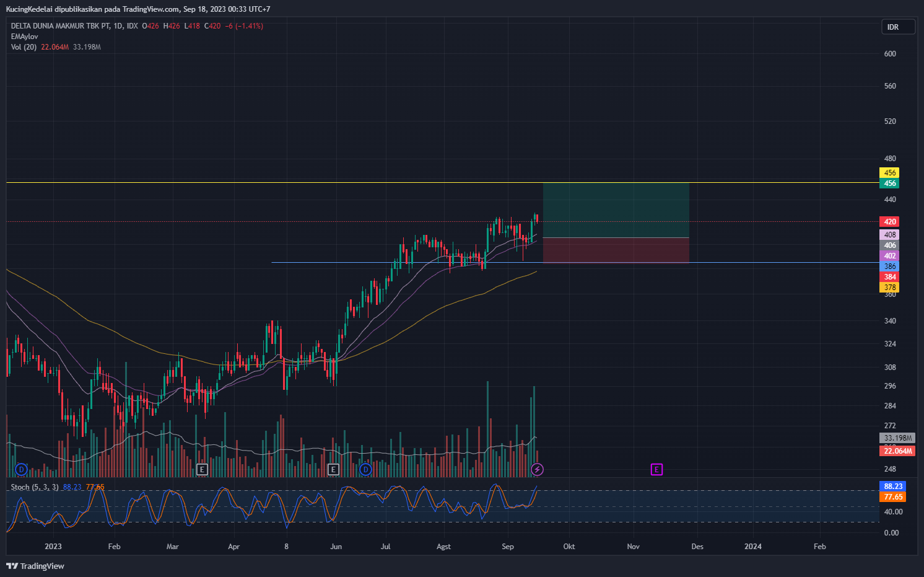
Task: Click the Des time axis label
Action: (x=697, y=547)
